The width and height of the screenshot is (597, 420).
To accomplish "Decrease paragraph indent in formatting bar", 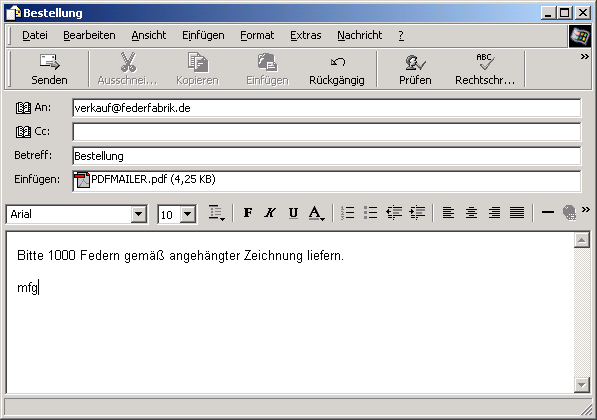I will pos(394,212).
